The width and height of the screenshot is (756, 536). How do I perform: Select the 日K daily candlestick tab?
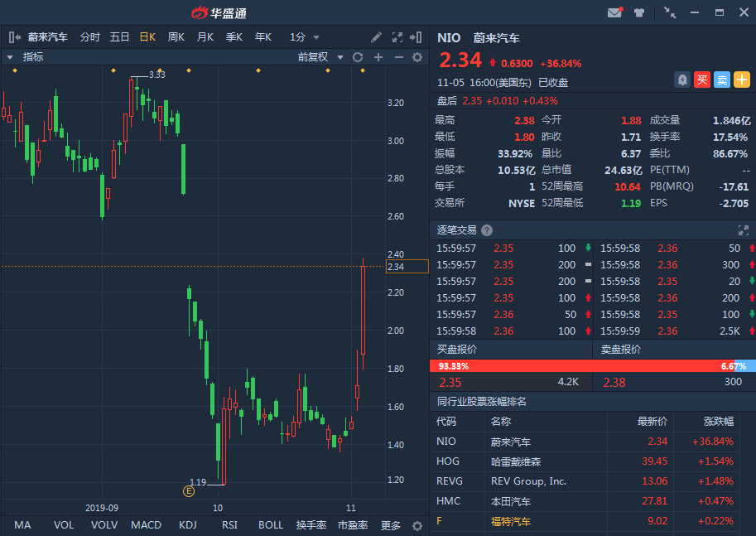point(147,37)
